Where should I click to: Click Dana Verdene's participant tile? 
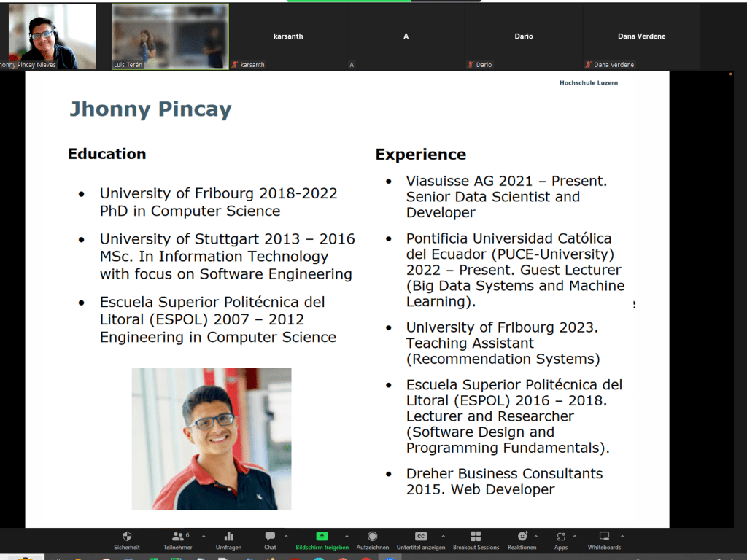point(641,36)
